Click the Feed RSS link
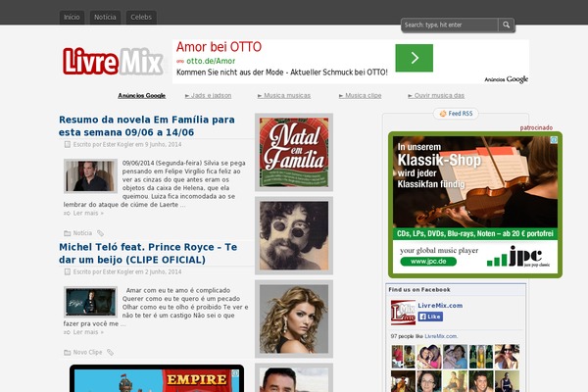588x392 pixels. coord(461,114)
